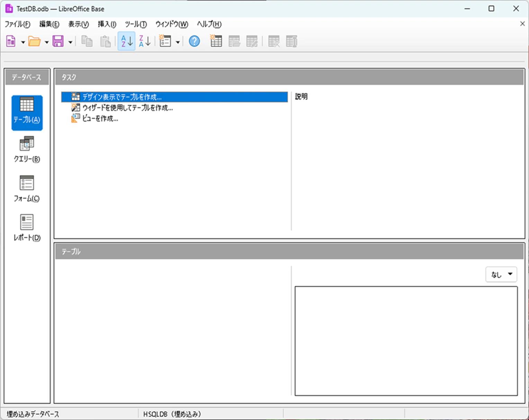529x420 pixels.
Task: Click HSQLDB (埋め込み) in the status bar
Action: [172, 414]
